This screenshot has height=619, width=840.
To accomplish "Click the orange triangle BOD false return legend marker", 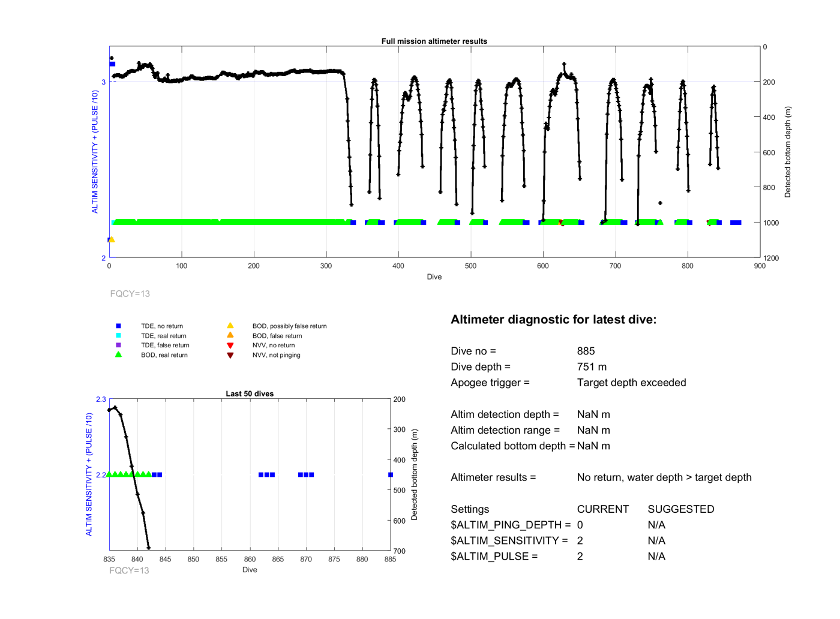I will 230,335.
